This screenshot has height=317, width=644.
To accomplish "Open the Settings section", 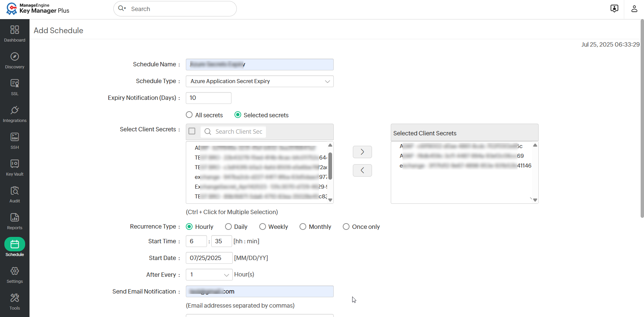I will (15, 275).
